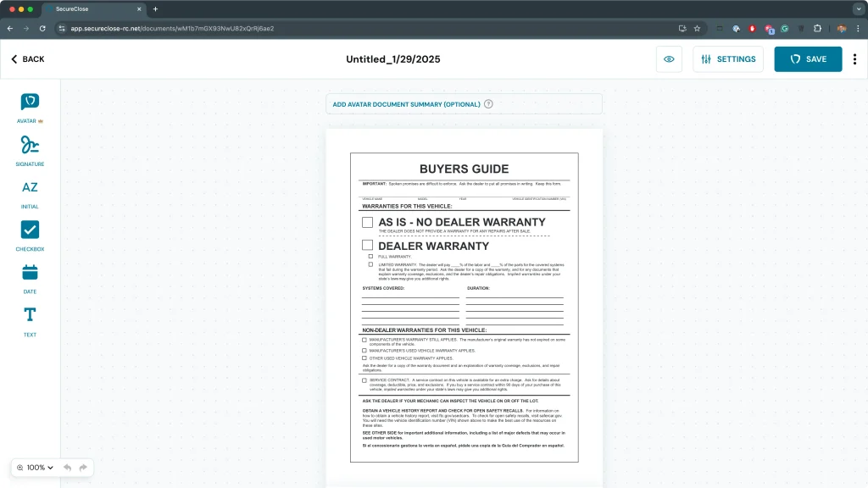This screenshot has width=868, height=488.
Task: Open the three-dot more options menu
Action: 854,59
